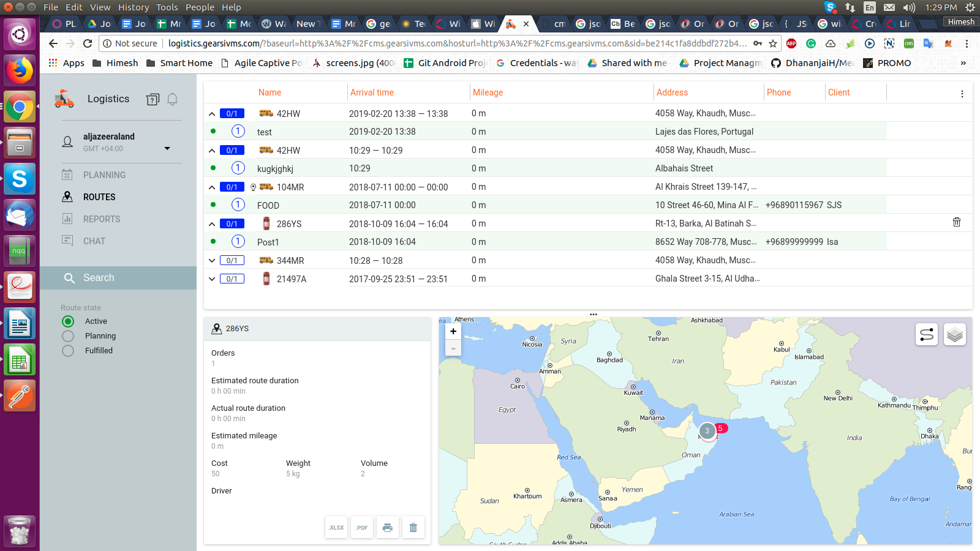
Task: Sort table by Arrival time column
Action: pyautogui.click(x=372, y=92)
